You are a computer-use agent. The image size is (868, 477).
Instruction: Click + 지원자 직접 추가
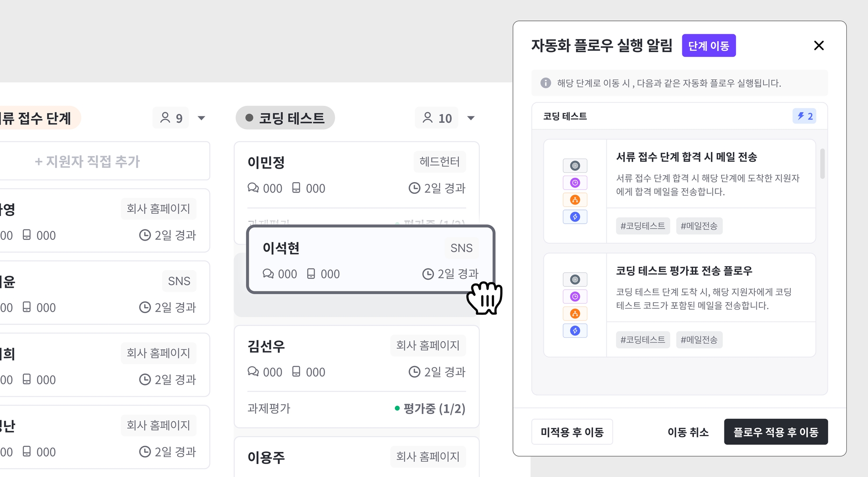[x=87, y=161]
